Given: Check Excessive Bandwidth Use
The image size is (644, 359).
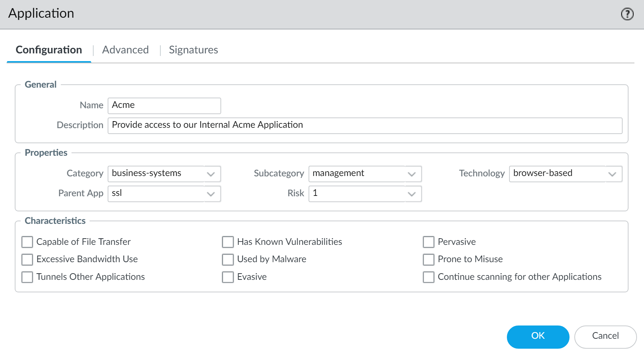Looking at the screenshot, I should click(27, 259).
